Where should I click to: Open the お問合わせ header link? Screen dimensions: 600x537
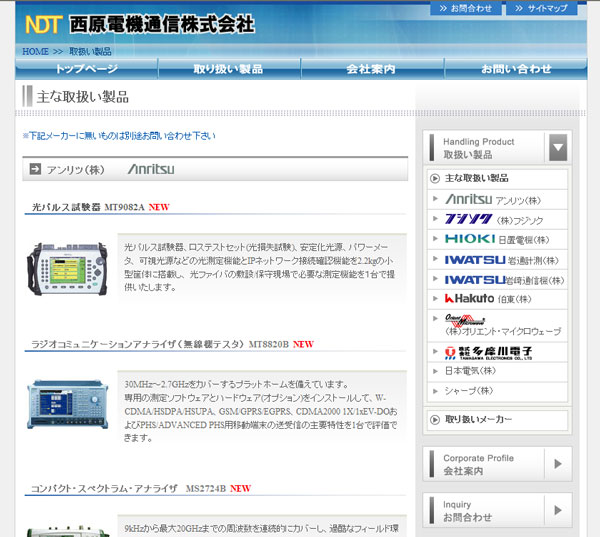tap(466, 8)
